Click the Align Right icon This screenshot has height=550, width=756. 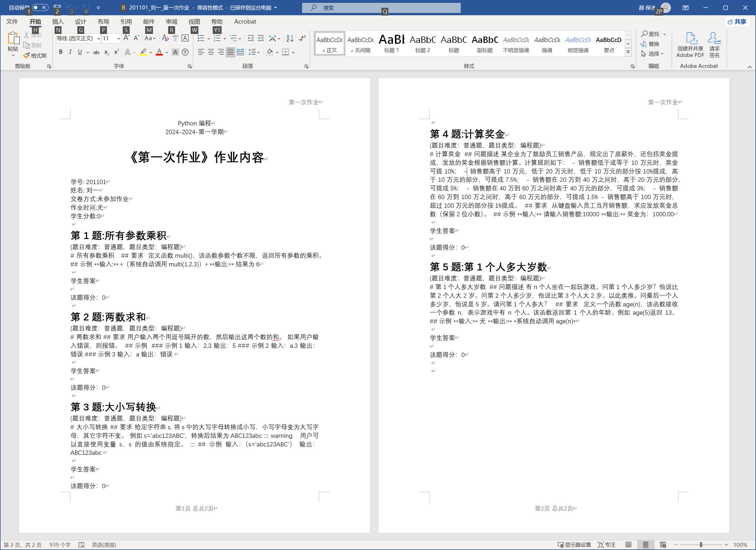click(221, 52)
